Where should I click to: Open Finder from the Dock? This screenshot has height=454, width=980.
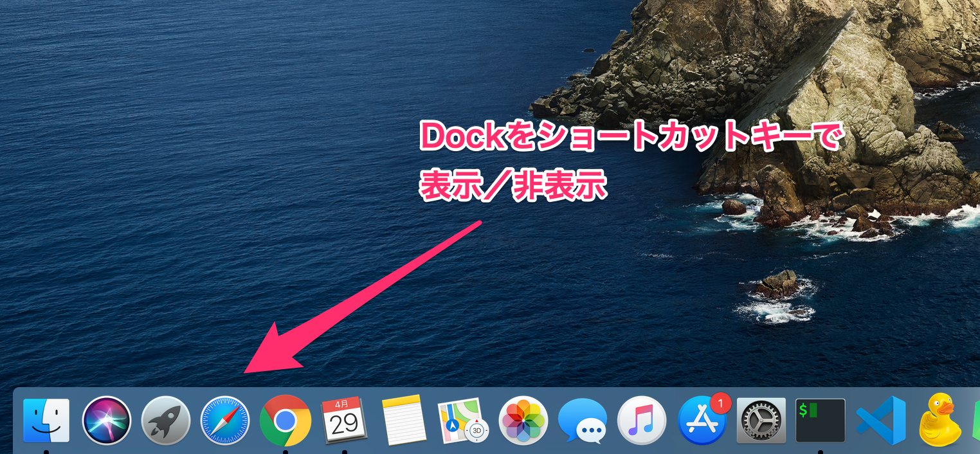[x=46, y=421]
